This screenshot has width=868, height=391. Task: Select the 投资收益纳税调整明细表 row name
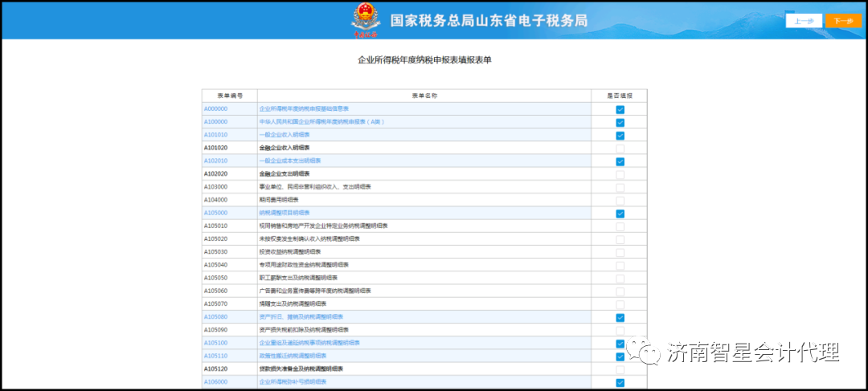[289, 251]
